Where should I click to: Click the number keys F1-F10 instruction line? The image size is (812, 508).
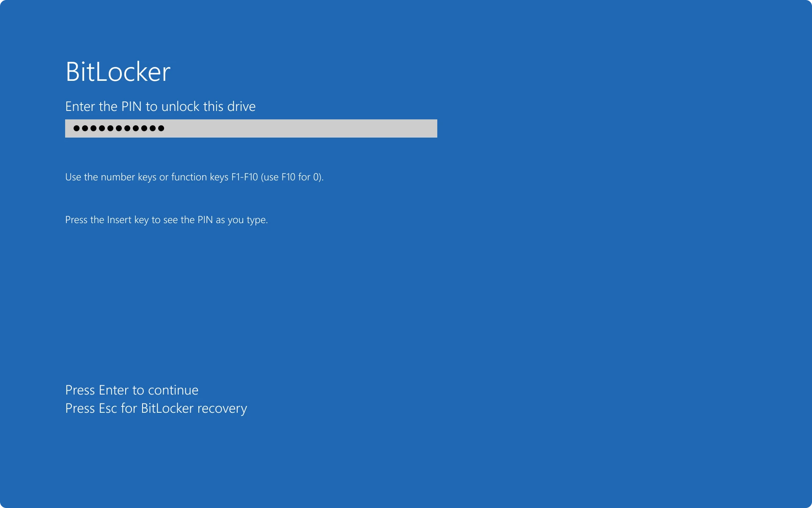195,177
